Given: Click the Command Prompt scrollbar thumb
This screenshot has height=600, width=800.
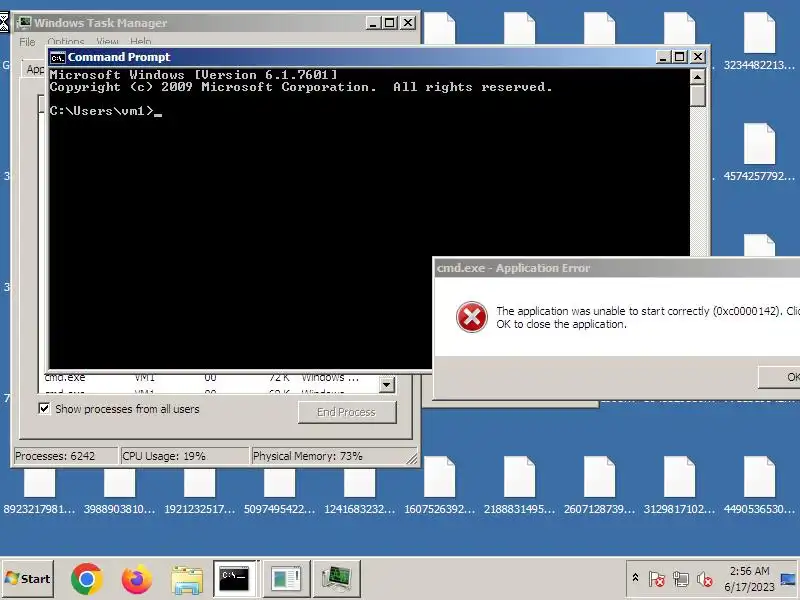Looking at the screenshot, I should [x=697, y=95].
